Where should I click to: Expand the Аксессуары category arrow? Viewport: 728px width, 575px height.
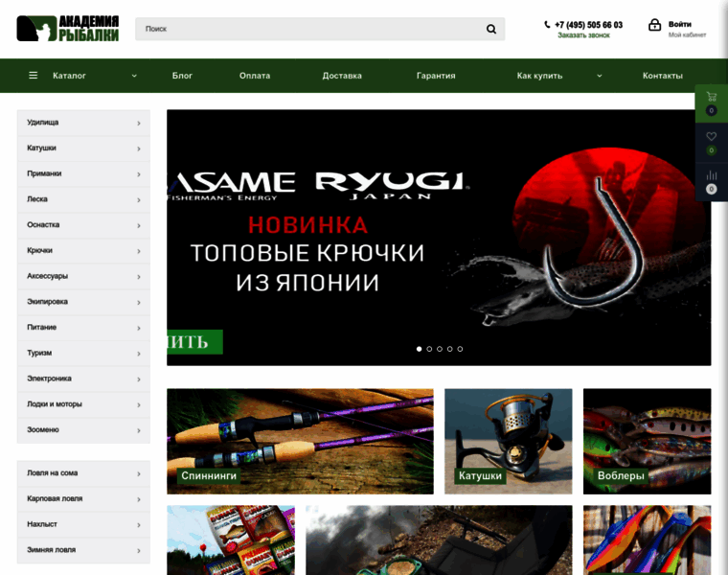[139, 277]
